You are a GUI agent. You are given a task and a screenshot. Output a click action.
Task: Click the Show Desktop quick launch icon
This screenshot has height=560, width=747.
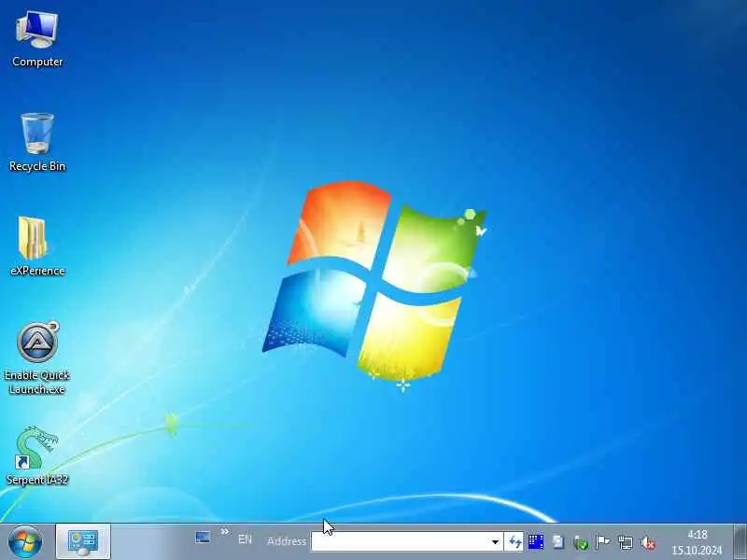pyautogui.click(x=203, y=539)
